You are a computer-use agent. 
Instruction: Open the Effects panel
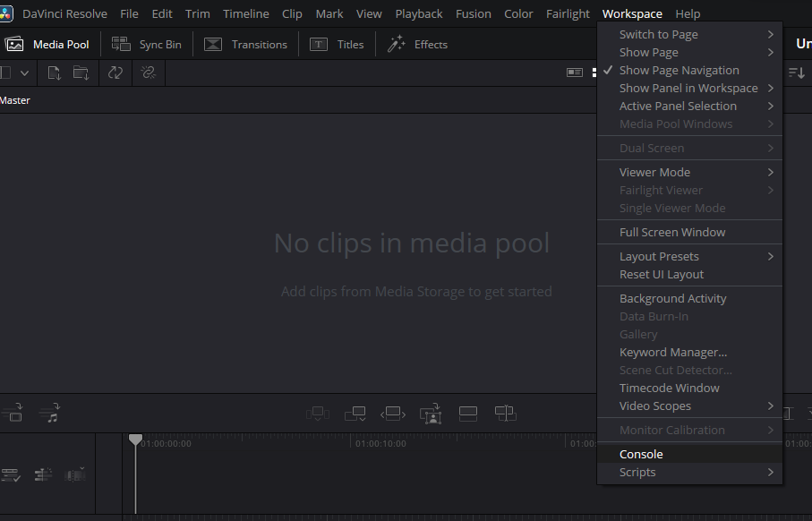click(417, 44)
